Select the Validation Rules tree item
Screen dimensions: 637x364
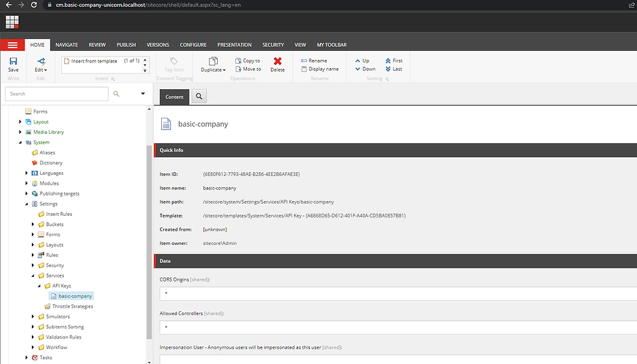(59, 337)
